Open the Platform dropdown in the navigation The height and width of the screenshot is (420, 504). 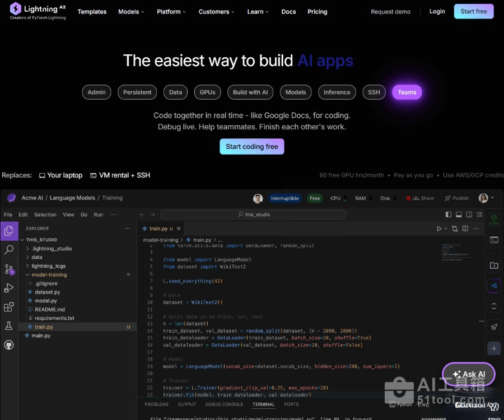[172, 12]
